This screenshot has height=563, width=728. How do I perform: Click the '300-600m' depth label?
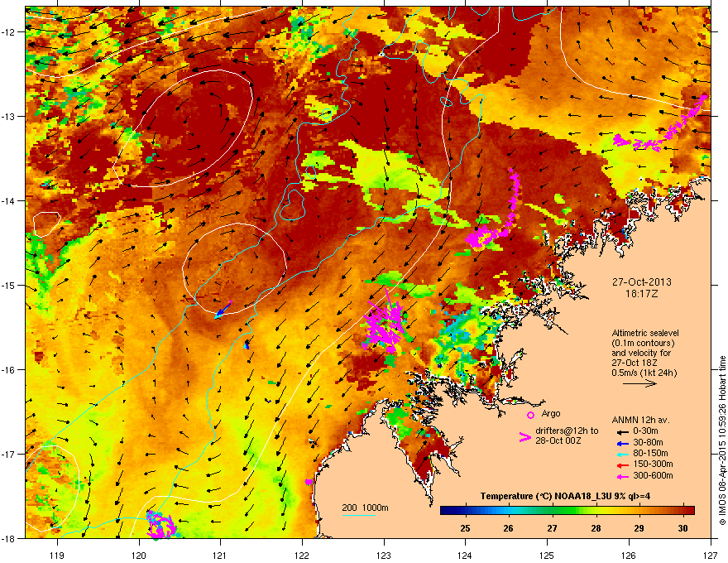click(x=653, y=476)
